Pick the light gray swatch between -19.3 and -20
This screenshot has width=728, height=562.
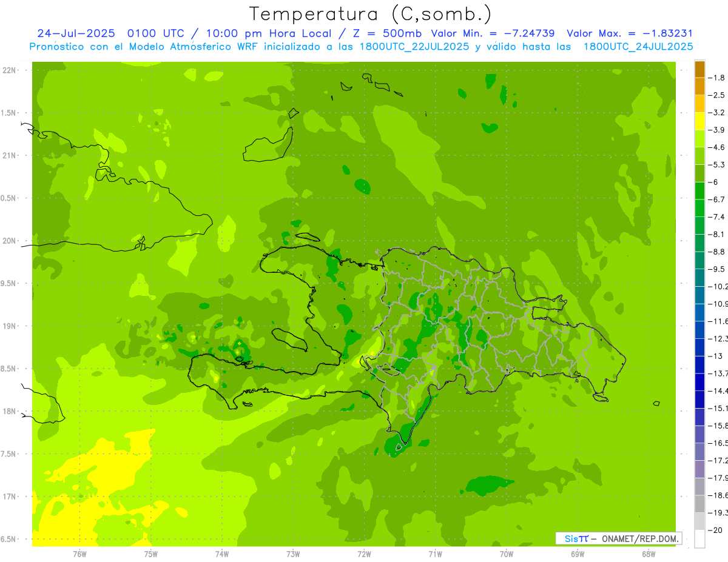pyautogui.click(x=699, y=521)
